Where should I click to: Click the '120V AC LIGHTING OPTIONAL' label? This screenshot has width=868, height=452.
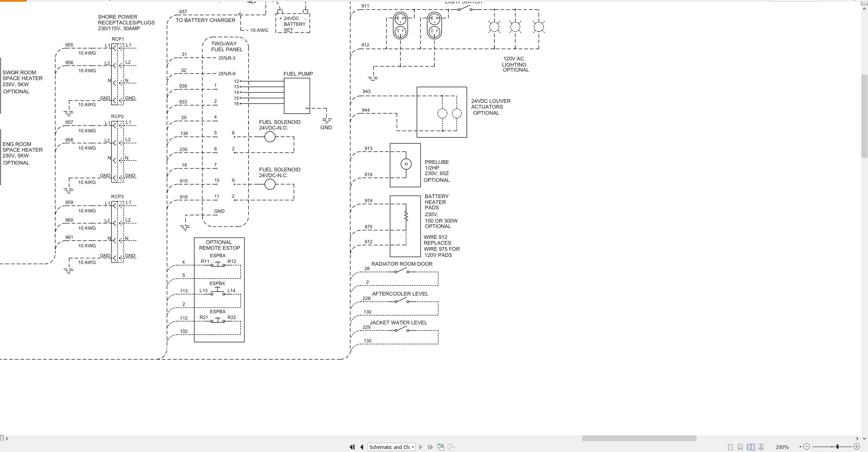515,64
